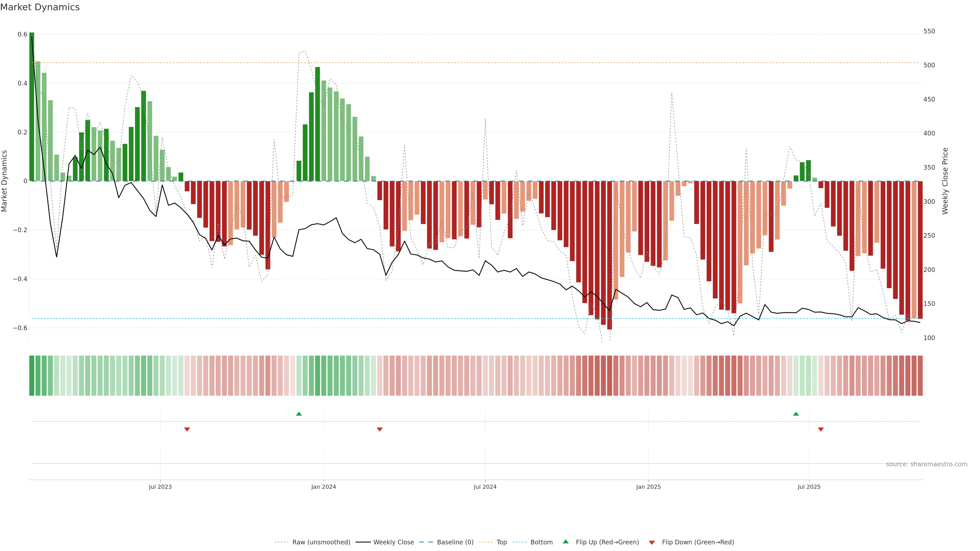This screenshot has height=551, width=980.
Task: Click the Flip Up triangle near Jan 2024
Action: point(299,414)
